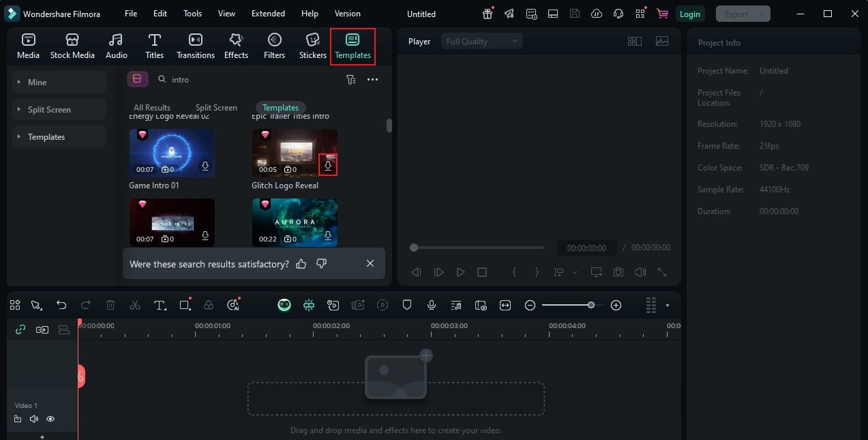The height and width of the screenshot is (440, 868).
Task: Zoom out timeline with minus button
Action: pyautogui.click(x=530, y=305)
